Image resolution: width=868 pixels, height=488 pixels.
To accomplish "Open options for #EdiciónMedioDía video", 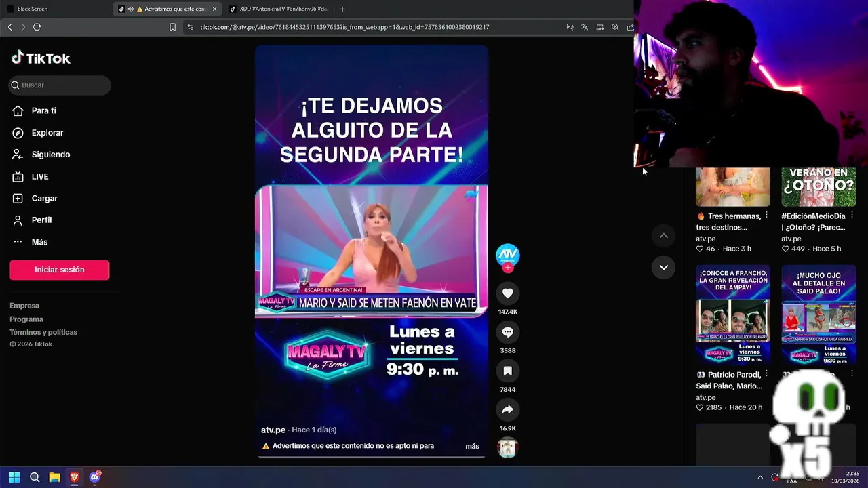I will click(x=852, y=216).
